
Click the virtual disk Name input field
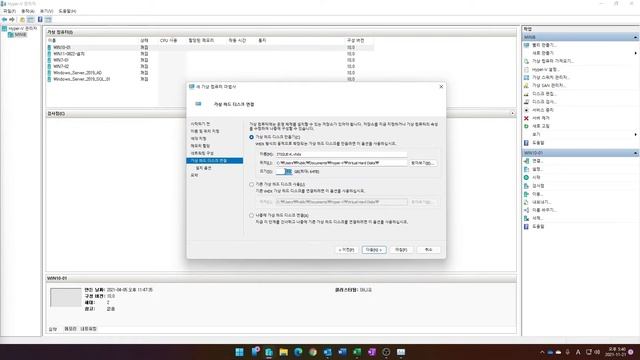(x=341, y=154)
